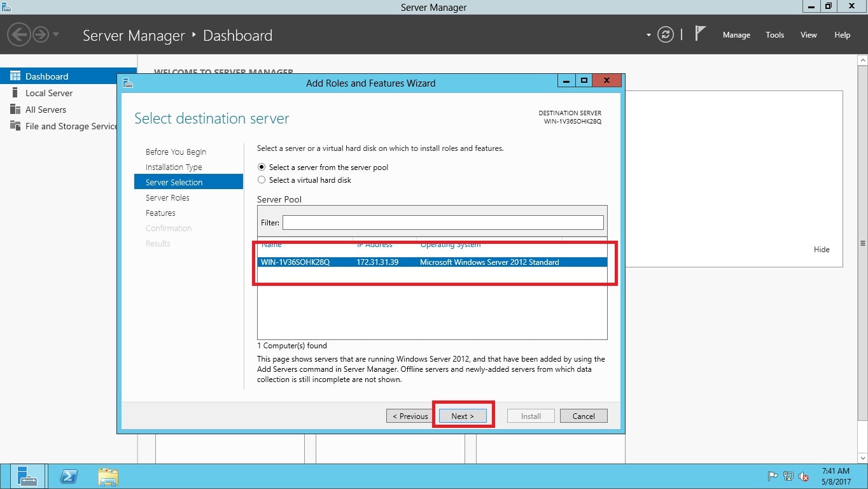Open File and Storage Services icon in sidebar

pos(15,126)
